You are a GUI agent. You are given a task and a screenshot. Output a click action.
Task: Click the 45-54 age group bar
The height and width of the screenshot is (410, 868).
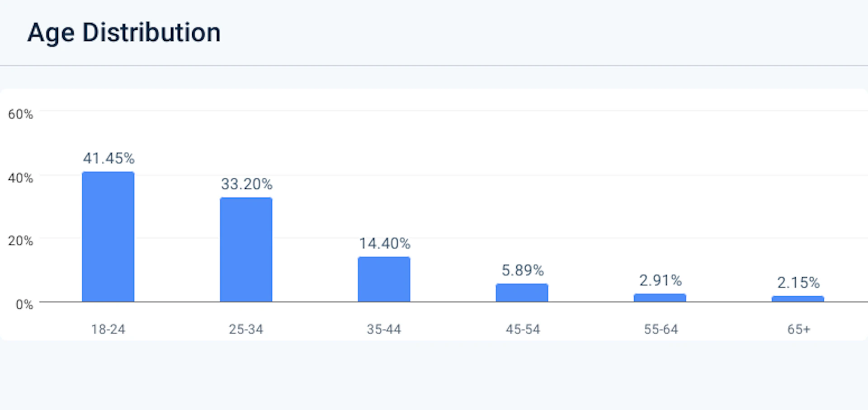(x=522, y=293)
